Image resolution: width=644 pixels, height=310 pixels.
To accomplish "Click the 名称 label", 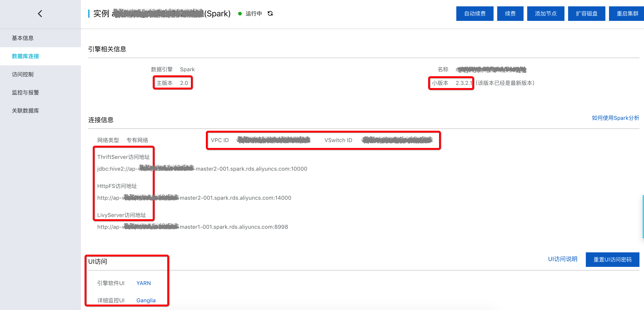I will point(443,69).
